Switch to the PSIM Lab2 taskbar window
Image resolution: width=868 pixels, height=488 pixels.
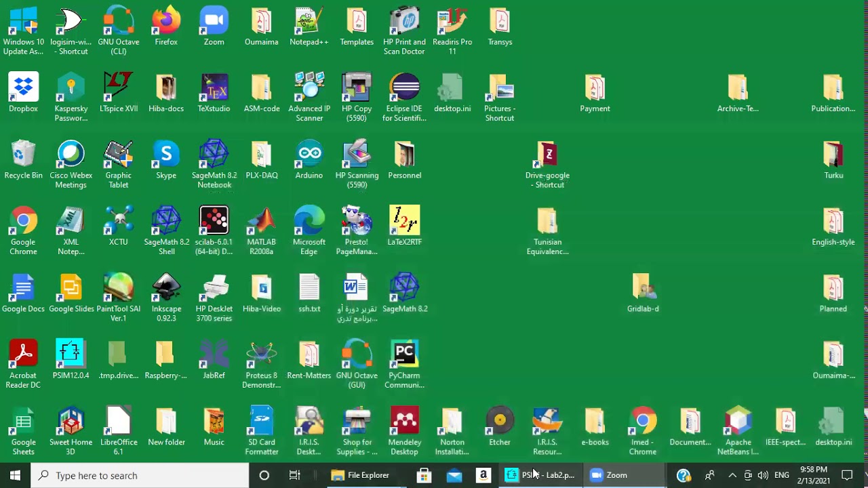click(x=540, y=475)
